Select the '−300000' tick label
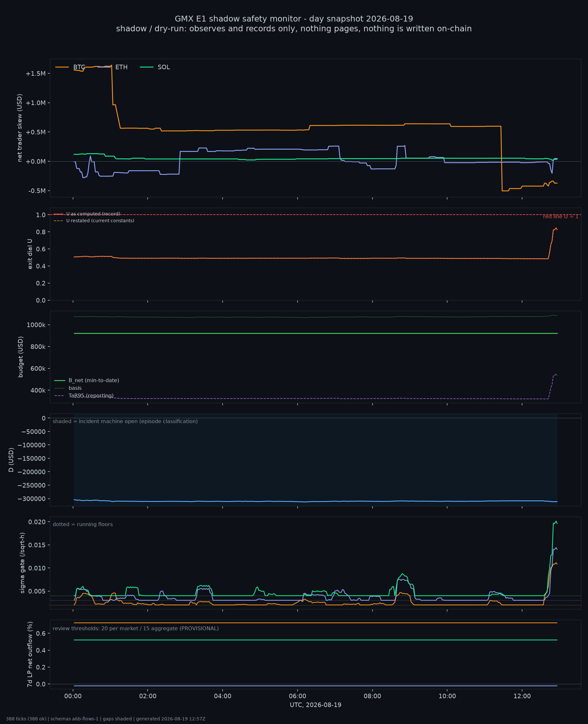 pos(32,499)
